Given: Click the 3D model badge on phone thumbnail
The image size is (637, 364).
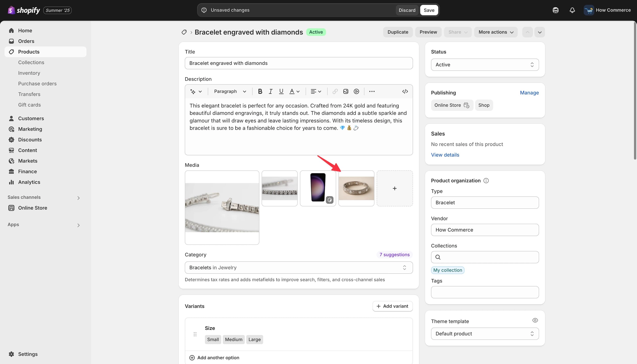Looking at the screenshot, I should 330,200.
